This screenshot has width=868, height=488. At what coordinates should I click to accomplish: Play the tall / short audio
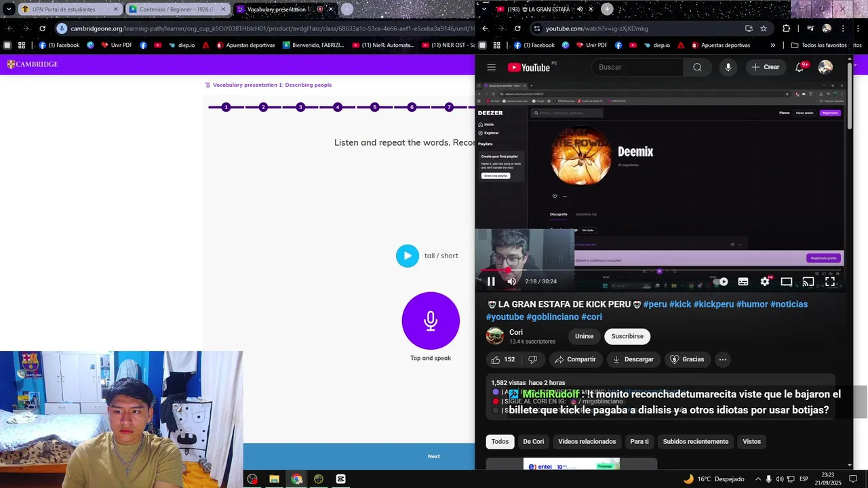[408, 256]
